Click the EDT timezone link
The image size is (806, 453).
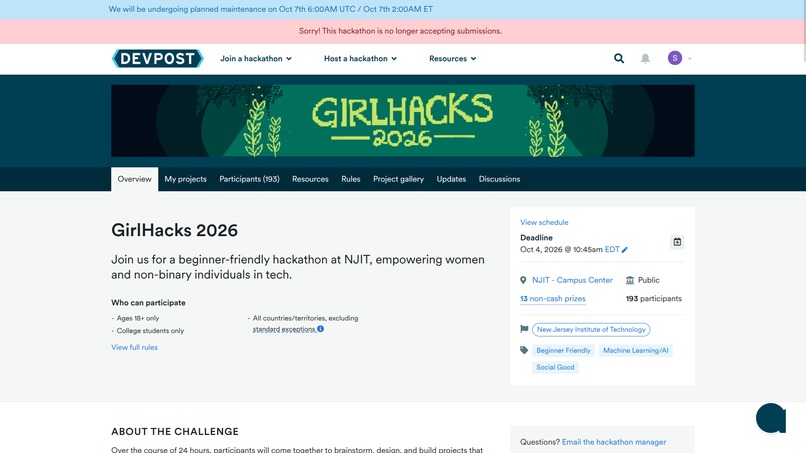tap(612, 249)
